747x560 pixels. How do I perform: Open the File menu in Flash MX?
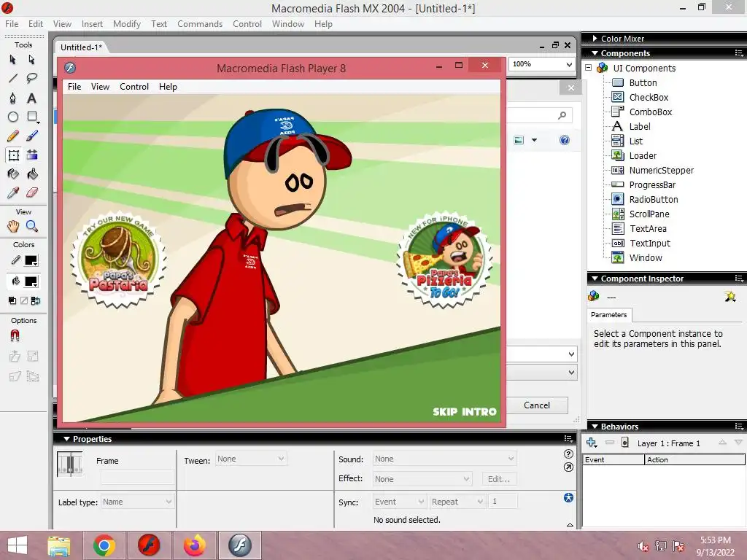point(12,24)
